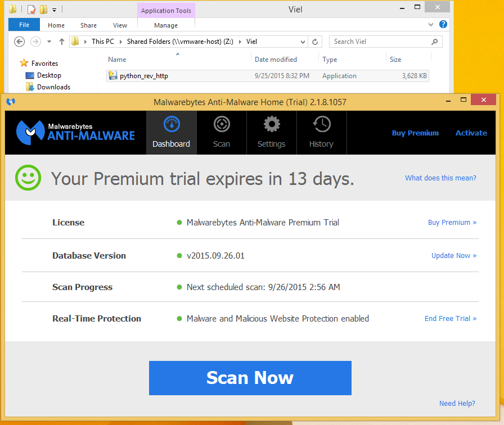Open the Settings gear tab
The height and width of the screenshot is (425, 504).
(x=272, y=133)
